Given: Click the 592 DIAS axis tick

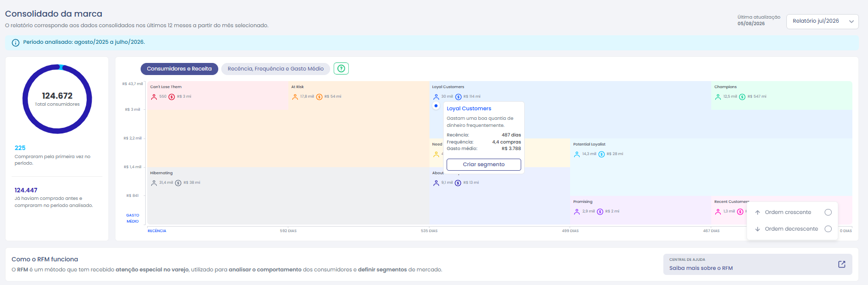Looking at the screenshot, I should point(288,231).
